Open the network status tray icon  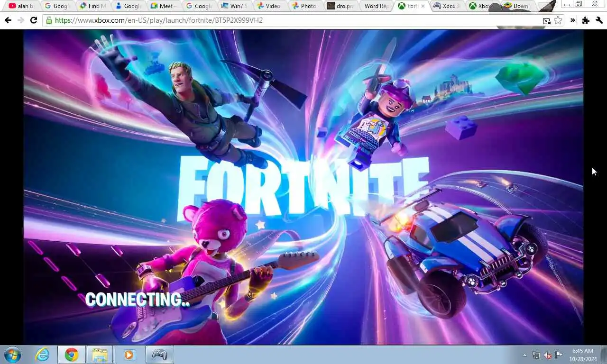click(x=536, y=355)
